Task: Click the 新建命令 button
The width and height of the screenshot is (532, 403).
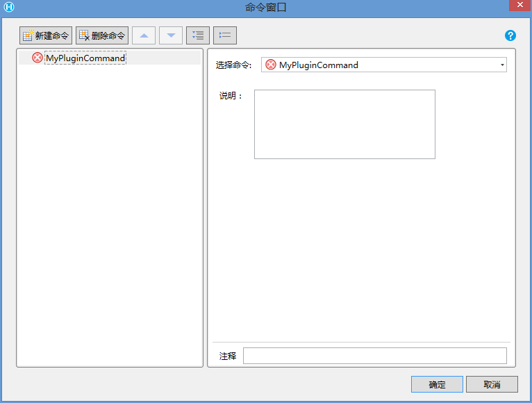Action: (46, 35)
